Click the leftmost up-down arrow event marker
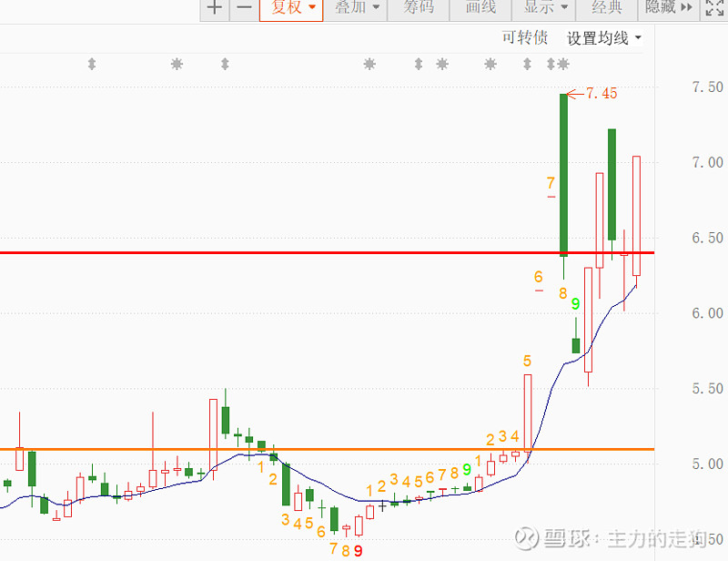 click(92, 64)
